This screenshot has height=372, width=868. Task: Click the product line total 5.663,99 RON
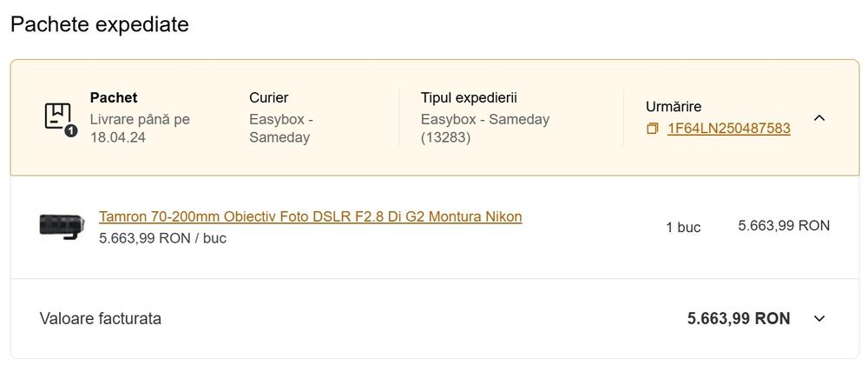tap(784, 226)
